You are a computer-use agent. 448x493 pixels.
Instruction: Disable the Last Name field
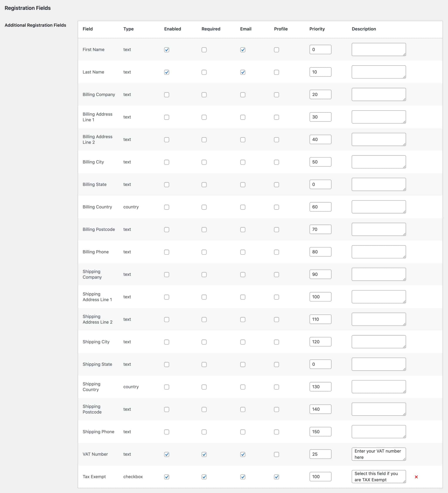[166, 72]
